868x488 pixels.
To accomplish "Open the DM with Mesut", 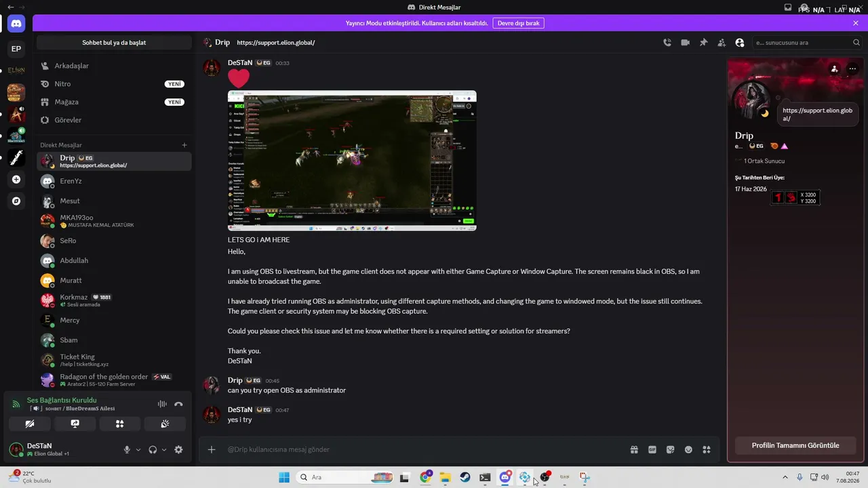I will tap(114, 201).
